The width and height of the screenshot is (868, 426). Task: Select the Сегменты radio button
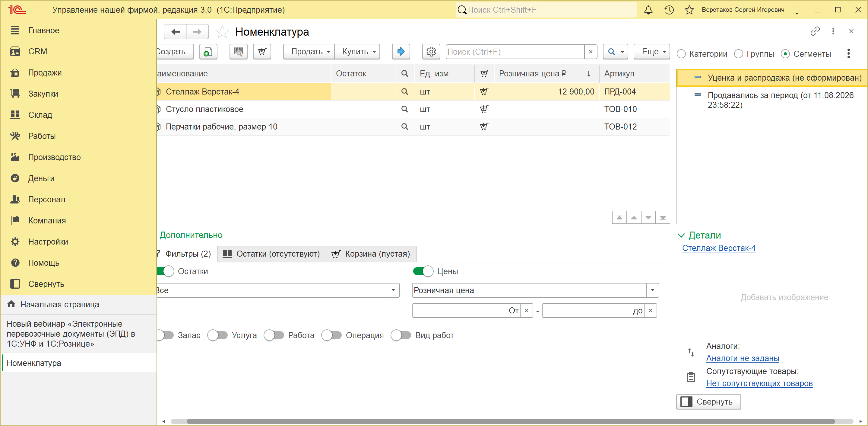click(785, 54)
